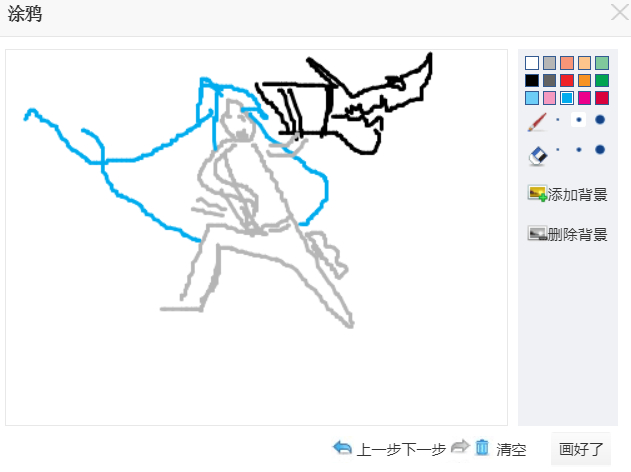Screen dimensions: 631x472
Task: Pick the selected bright blue swatch
Action: tap(567, 98)
